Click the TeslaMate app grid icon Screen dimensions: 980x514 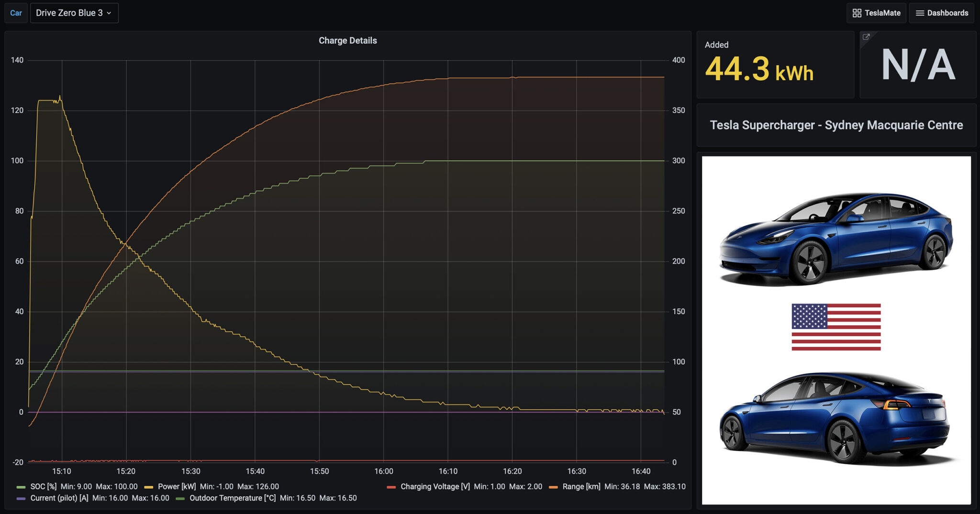pos(857,13)
